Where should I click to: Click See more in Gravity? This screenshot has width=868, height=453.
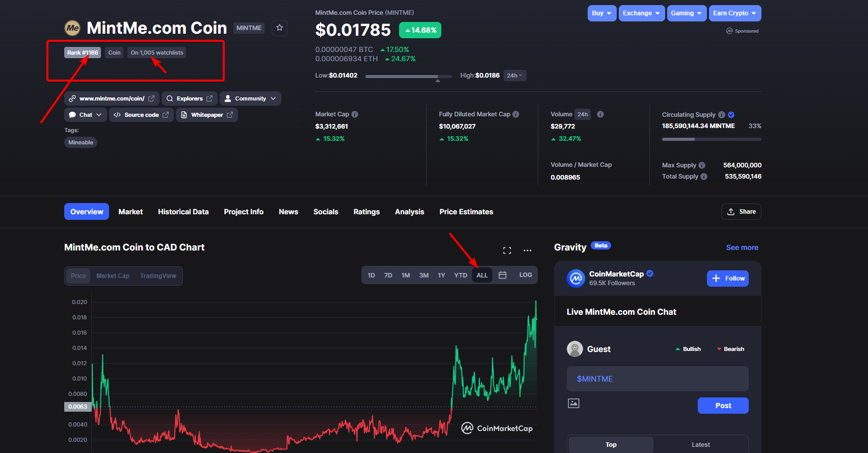click(x=742, y=247)
